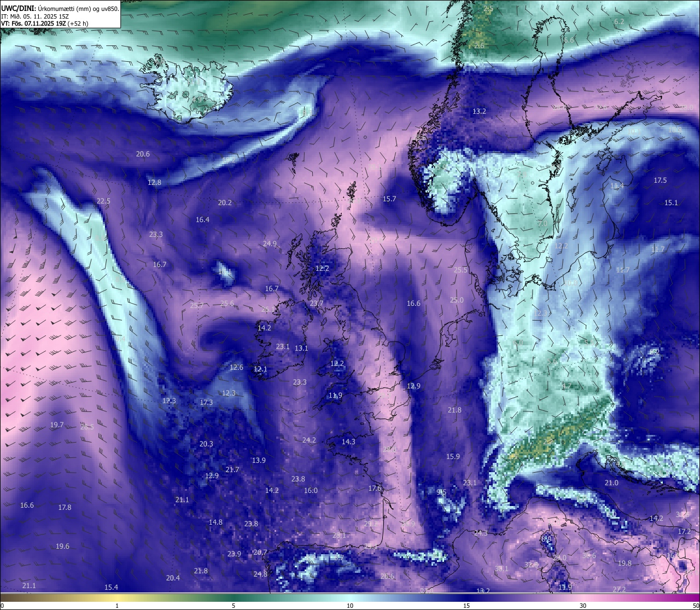Screen dimensions: 700x610
Task: Click the map value "12.8"
Action: tap(154, 182)
